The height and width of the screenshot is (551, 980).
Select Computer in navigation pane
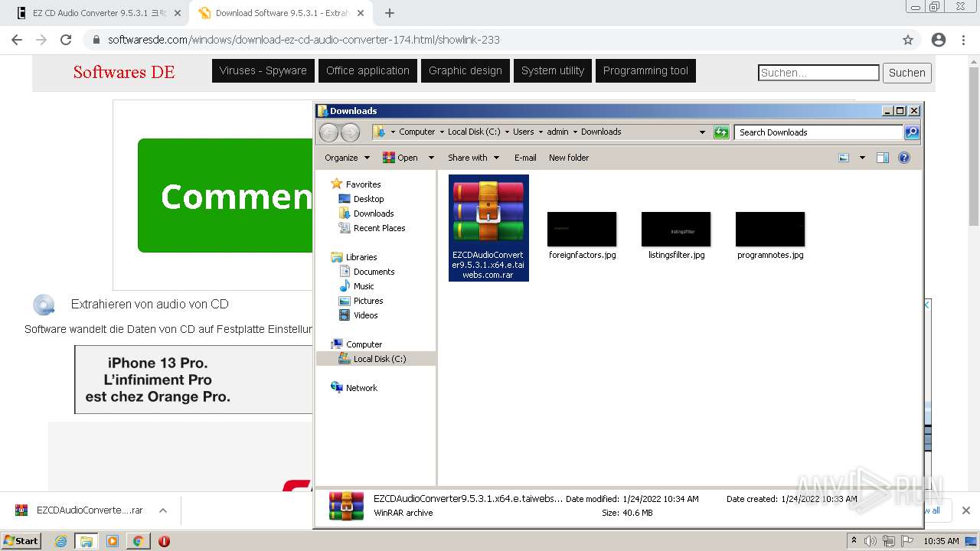pos(364,344)
